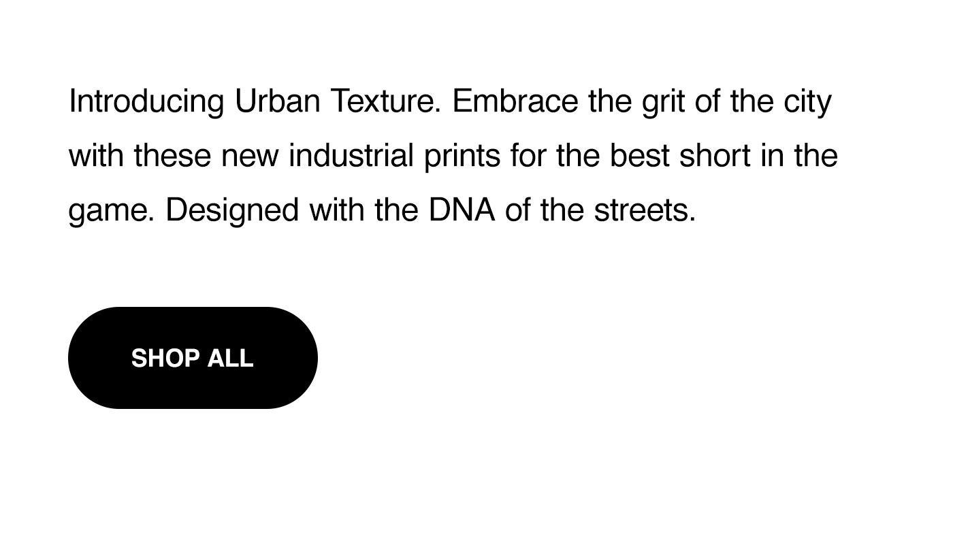Click the word "these" in the second line
The image size is (953, 560).
pos(172,156)
